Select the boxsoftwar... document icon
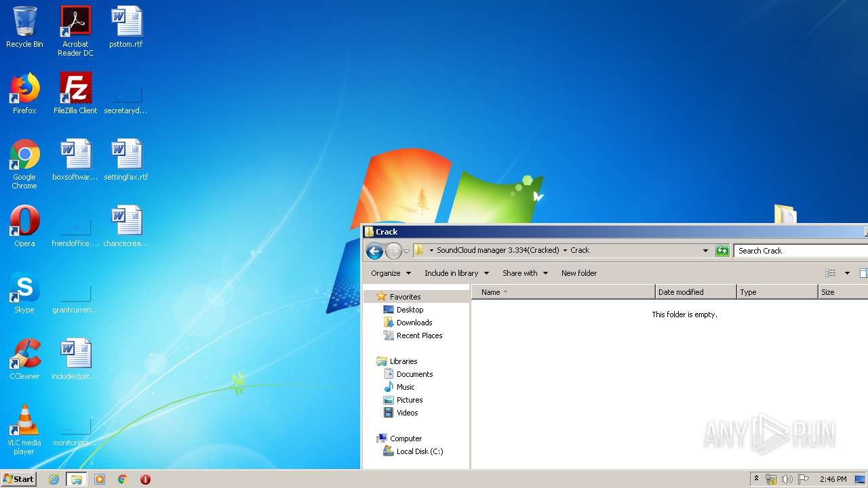The image size is (868, 488). pos(75,160)
